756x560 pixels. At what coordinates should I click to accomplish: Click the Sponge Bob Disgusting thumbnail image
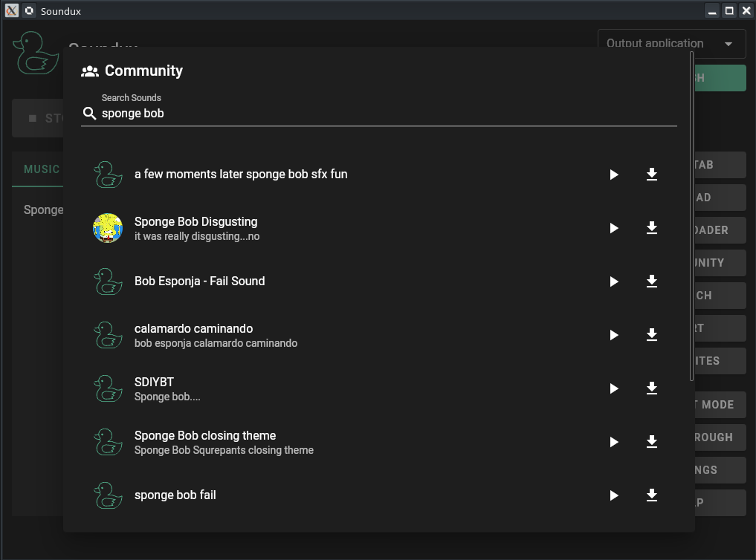pos(108,228)
